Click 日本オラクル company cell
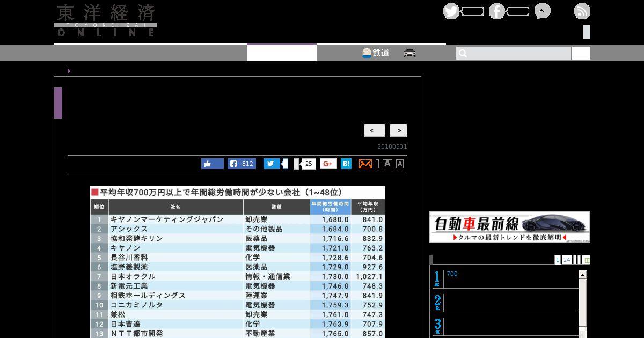Image resolution: width=644 pixels, height=338 pixels. (x=133, y=276)
